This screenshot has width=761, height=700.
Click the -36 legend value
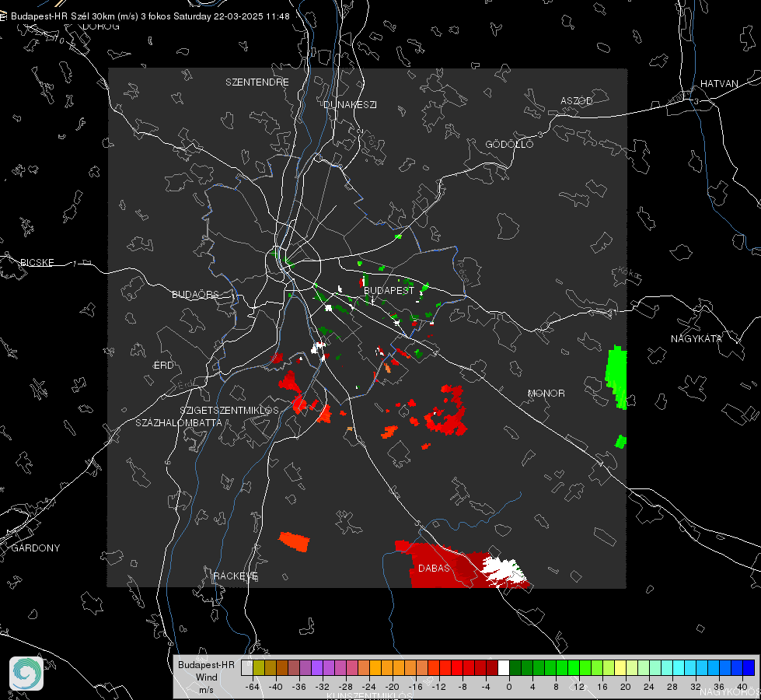point(298,687)
